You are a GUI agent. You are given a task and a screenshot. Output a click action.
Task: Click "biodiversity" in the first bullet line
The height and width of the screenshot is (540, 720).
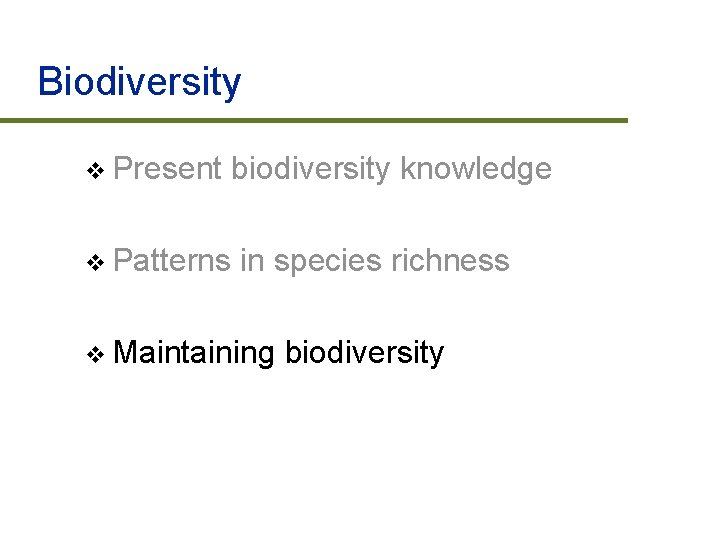click(x=310, y=170)
